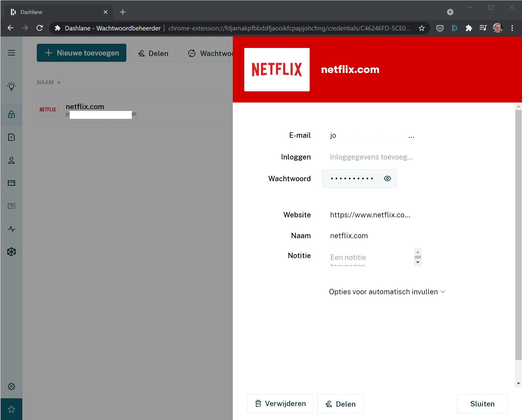Close the Dashlane tab
Image resolution: width=522 pixels, height=420 pixels.
point(106,12)
